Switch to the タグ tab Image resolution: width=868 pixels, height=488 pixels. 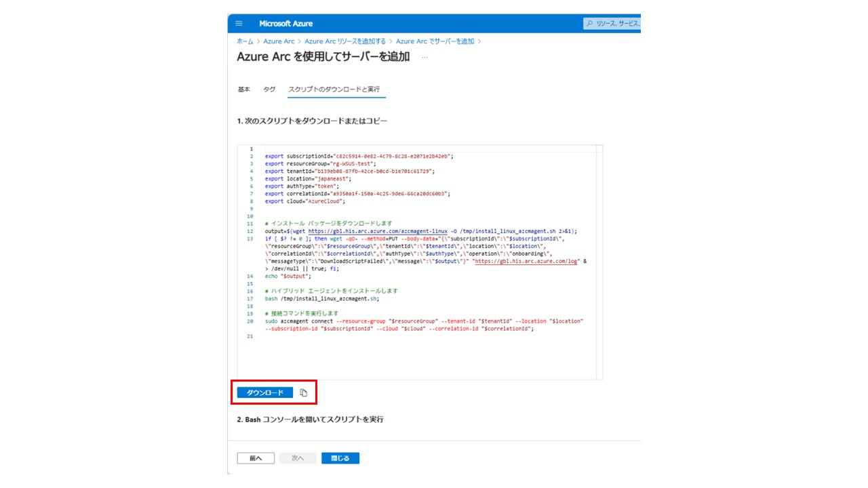pos(269,89)
